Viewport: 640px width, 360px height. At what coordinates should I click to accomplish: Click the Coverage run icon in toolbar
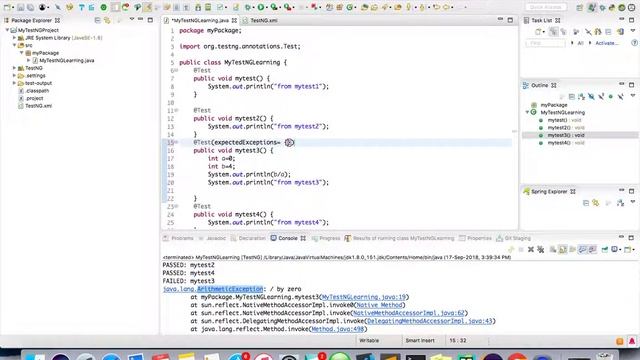point(273,7)
